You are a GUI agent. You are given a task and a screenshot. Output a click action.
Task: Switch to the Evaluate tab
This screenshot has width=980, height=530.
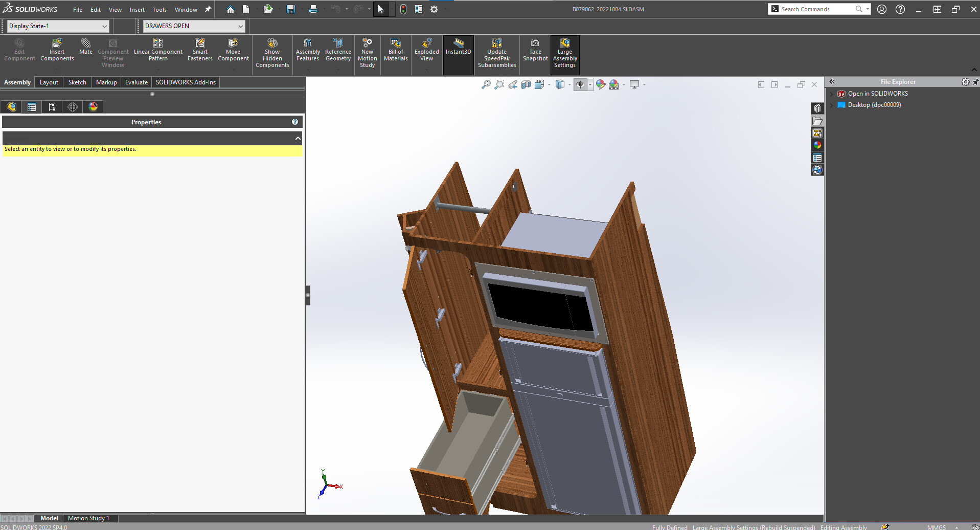136,82
